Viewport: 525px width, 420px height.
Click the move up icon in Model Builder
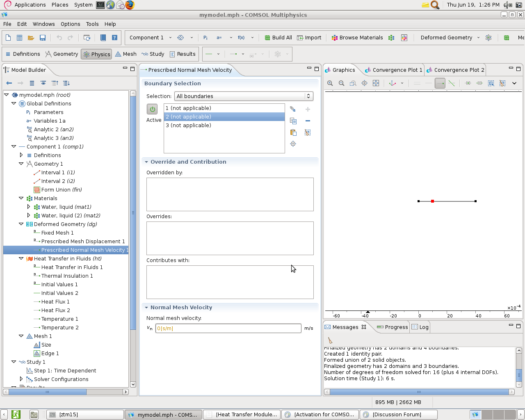[x=55, y=83]
